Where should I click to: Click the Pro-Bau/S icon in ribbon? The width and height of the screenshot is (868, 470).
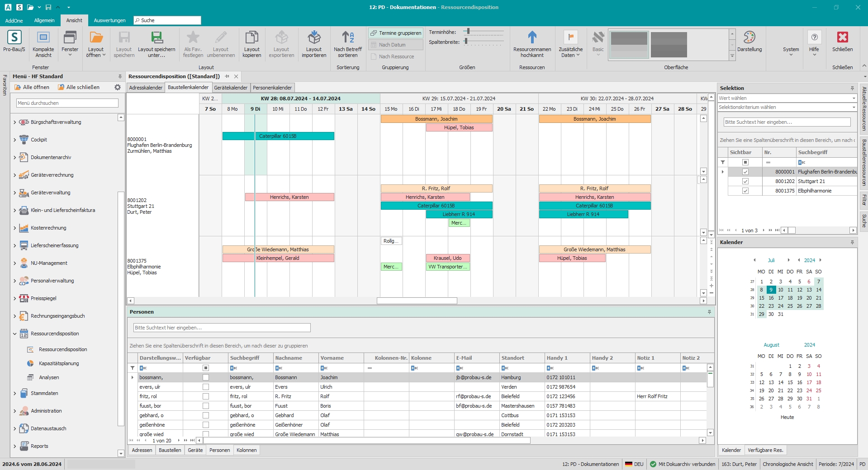coord(14,38)
